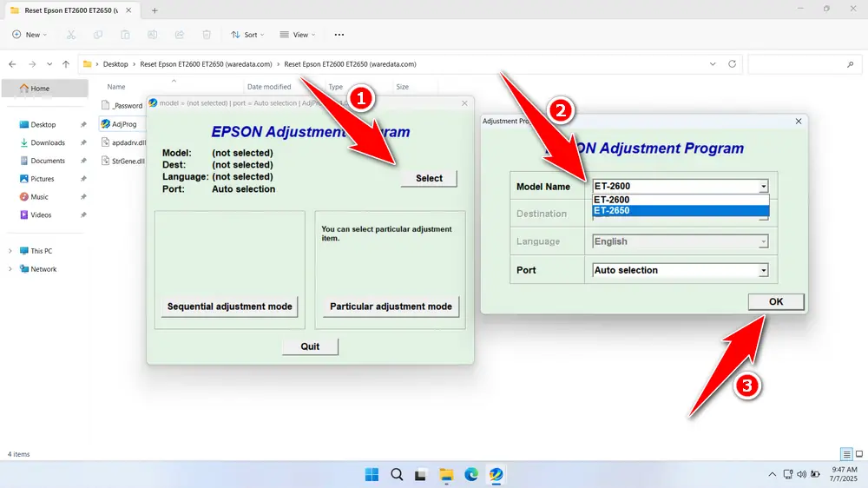Click the Paste icon in Explorer toolbar
The image size is (868, 488).
(125, 35)
